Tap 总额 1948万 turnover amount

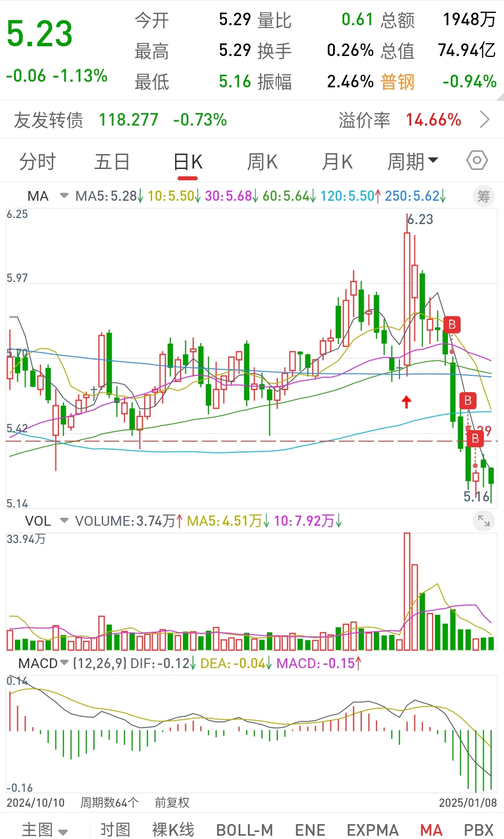click(x=469, y=20)
